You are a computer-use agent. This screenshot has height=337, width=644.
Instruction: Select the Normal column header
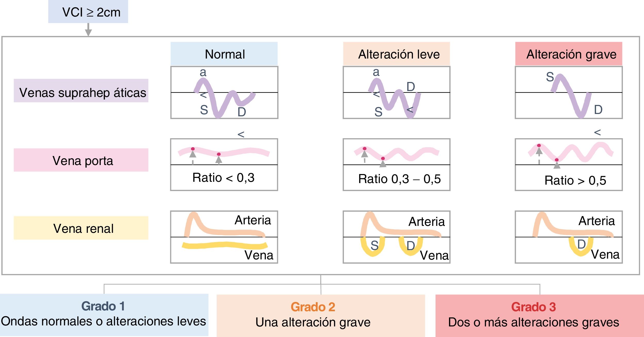pyautogui.click(x=224, y=54)
